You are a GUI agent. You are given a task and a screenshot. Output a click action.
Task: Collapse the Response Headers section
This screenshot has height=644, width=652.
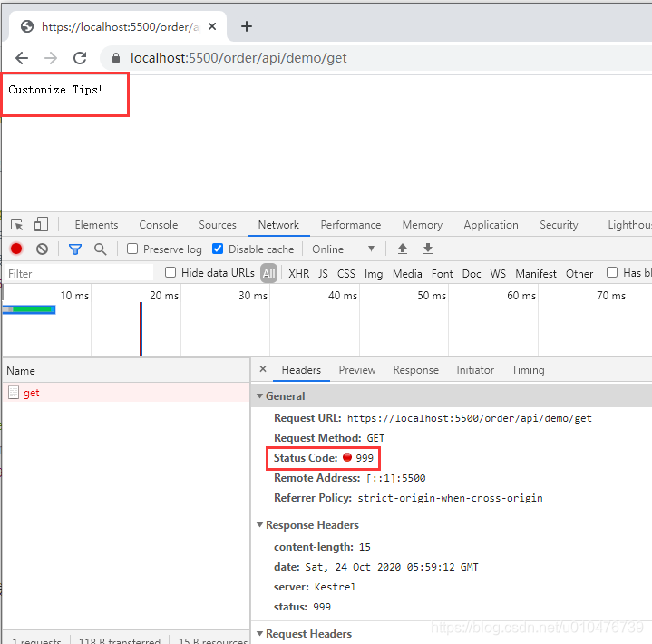coord(260,525)
